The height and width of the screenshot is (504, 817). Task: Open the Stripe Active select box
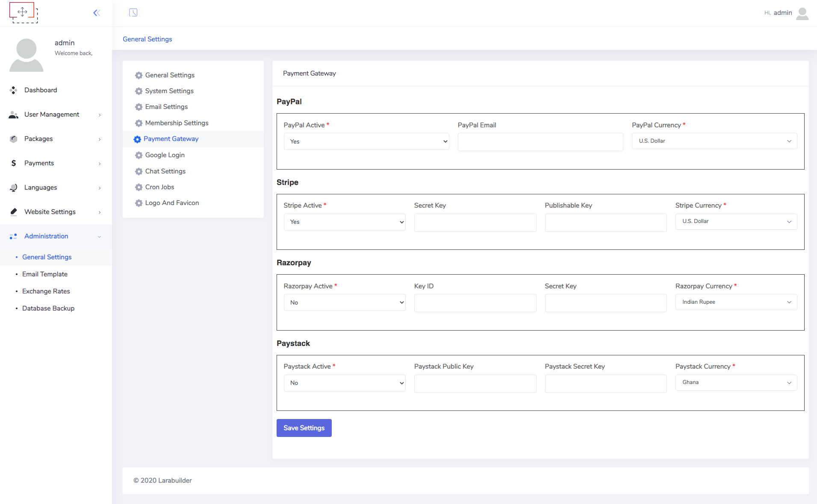coord(345,222)
